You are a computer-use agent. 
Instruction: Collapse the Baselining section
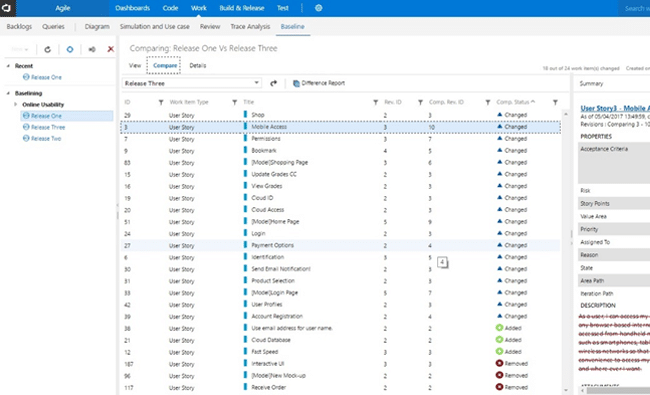8,93
